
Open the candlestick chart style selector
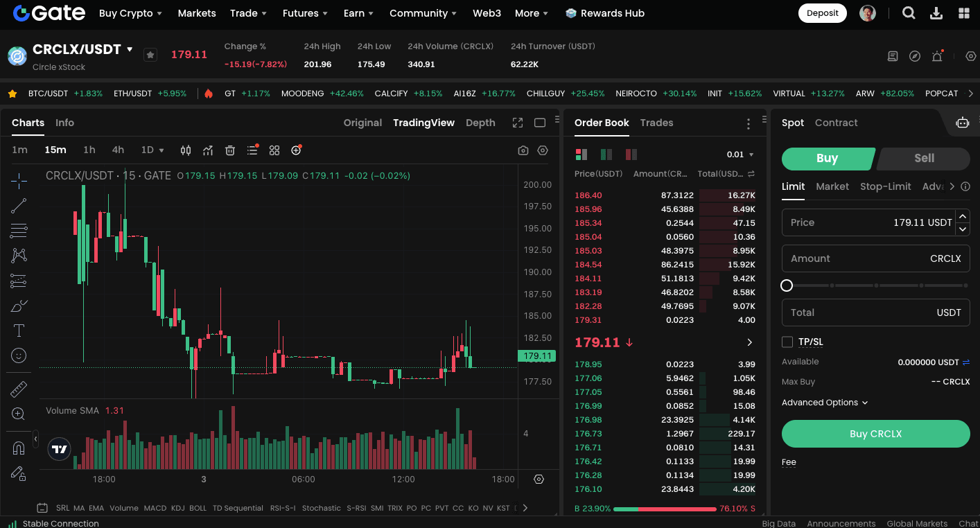point(186,150)
